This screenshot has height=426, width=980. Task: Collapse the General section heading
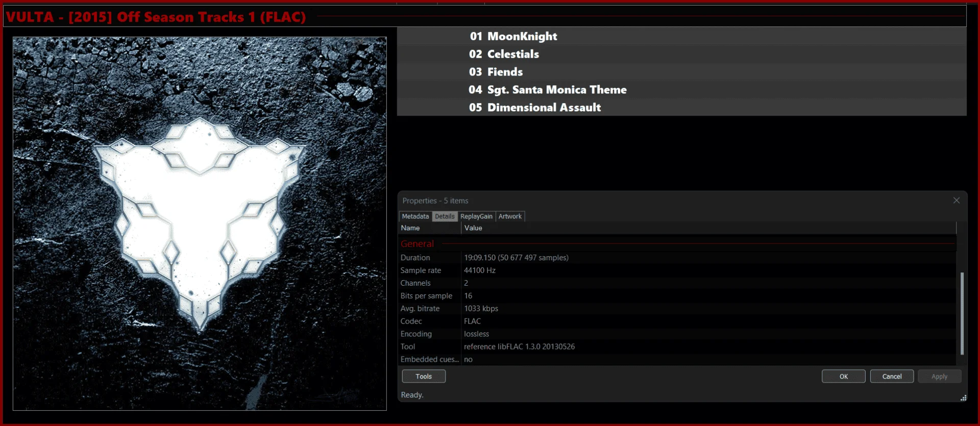(x=417, y=244)
